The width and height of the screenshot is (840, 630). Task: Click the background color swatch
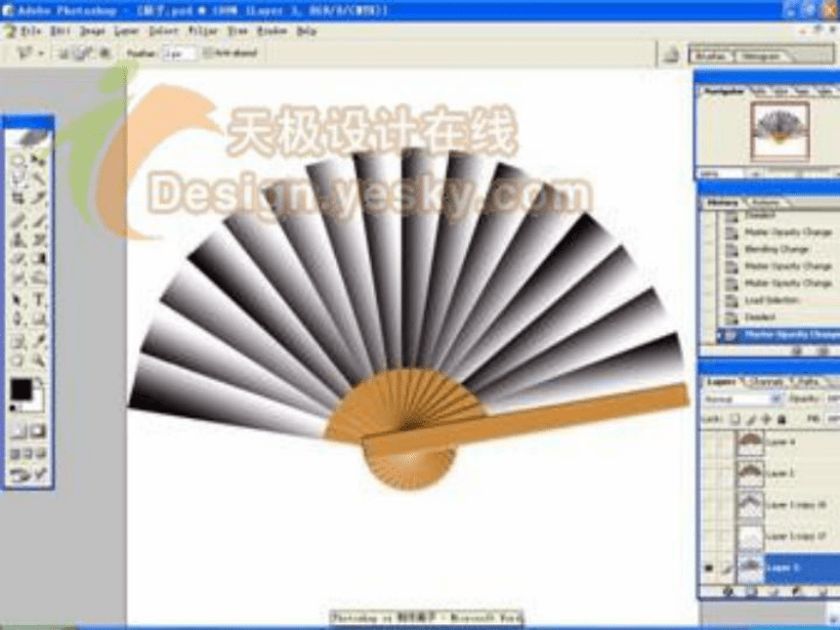[36, 401]
